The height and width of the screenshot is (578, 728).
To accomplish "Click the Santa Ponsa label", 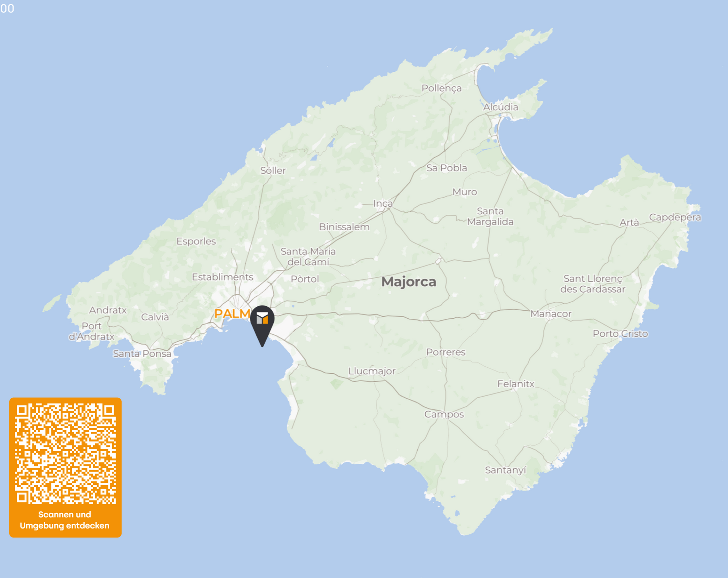I will 142,354.
